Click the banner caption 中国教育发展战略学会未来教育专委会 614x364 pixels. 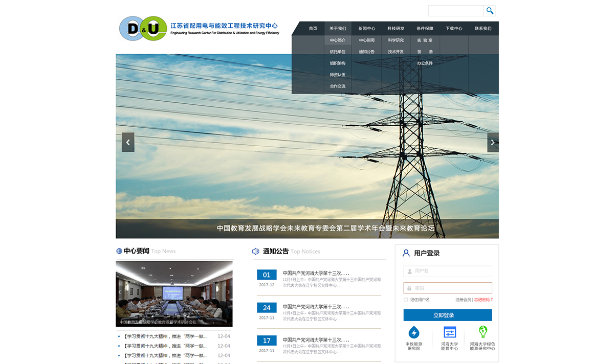coord(325,228)
